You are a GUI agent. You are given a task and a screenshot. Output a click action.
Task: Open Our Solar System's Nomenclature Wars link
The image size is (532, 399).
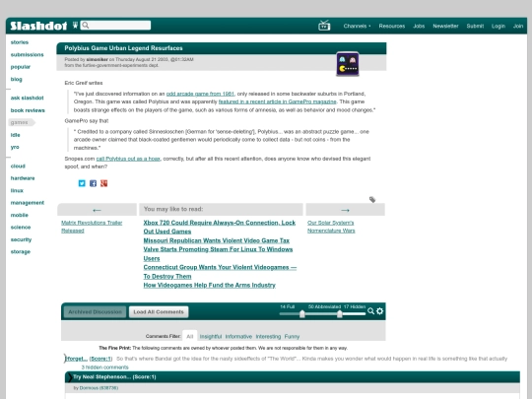point(331,227)
